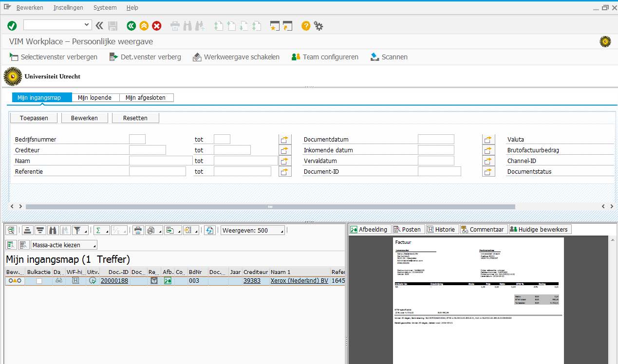
Task: Open the transaction command field dropdown
Action: [x=87, y=25]
